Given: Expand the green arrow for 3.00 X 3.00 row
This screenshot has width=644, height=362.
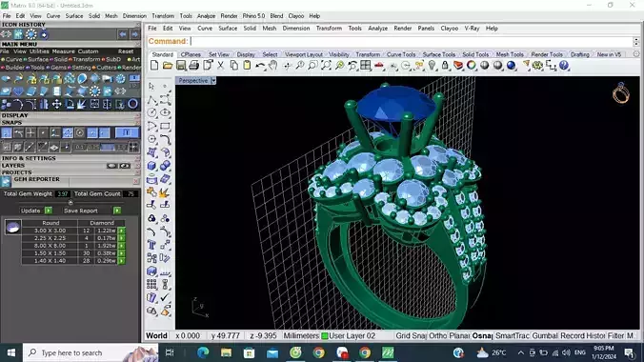Looking at the screenshot, I should 122,231.
